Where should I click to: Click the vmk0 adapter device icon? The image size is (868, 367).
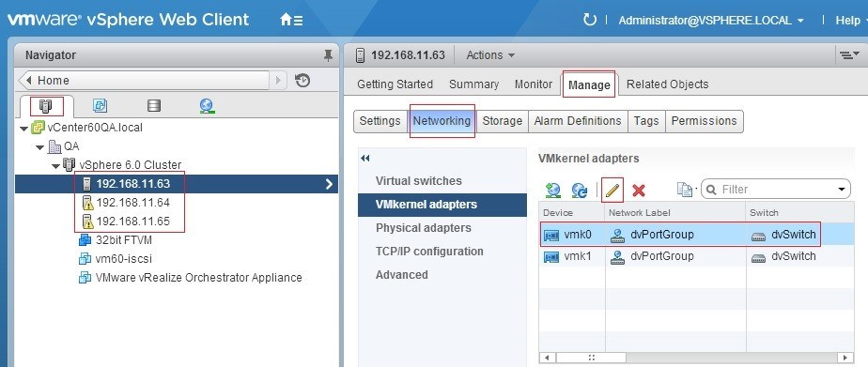(551, 235)
